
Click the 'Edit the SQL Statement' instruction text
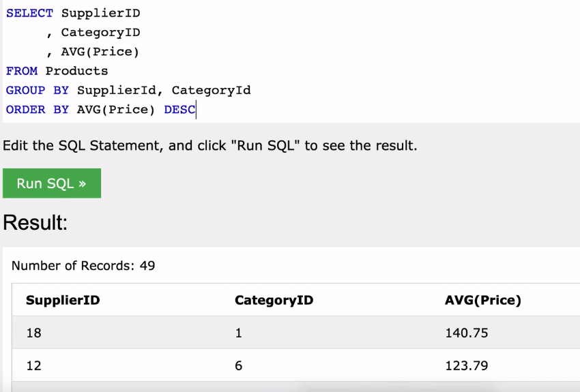click(x=209, y=146)
